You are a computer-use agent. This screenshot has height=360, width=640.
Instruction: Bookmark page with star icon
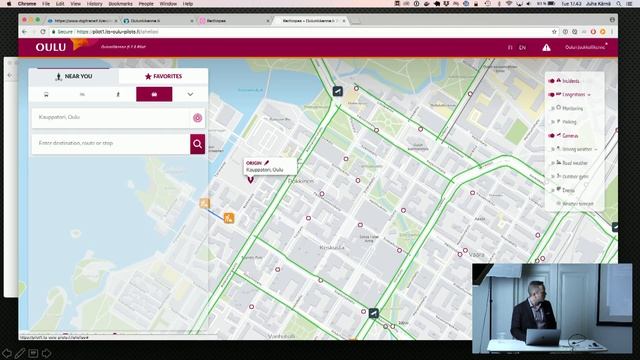(554, 32)
